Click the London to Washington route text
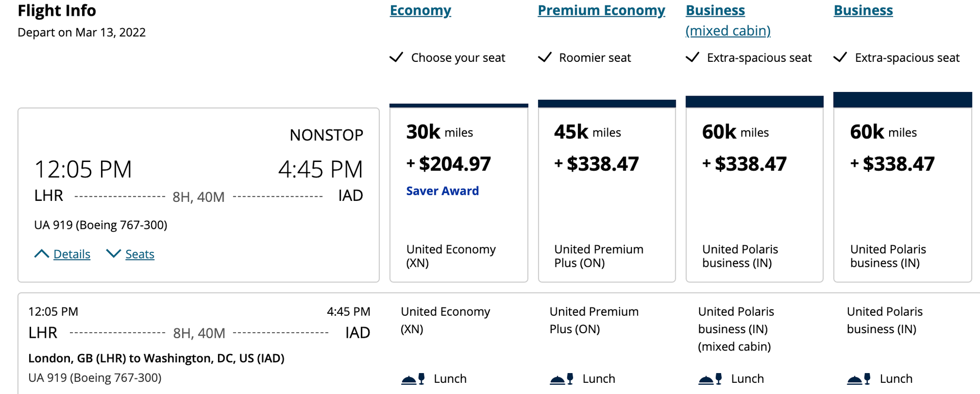The height and width of the screenshot is (394, 980). (x=157, y=358)
